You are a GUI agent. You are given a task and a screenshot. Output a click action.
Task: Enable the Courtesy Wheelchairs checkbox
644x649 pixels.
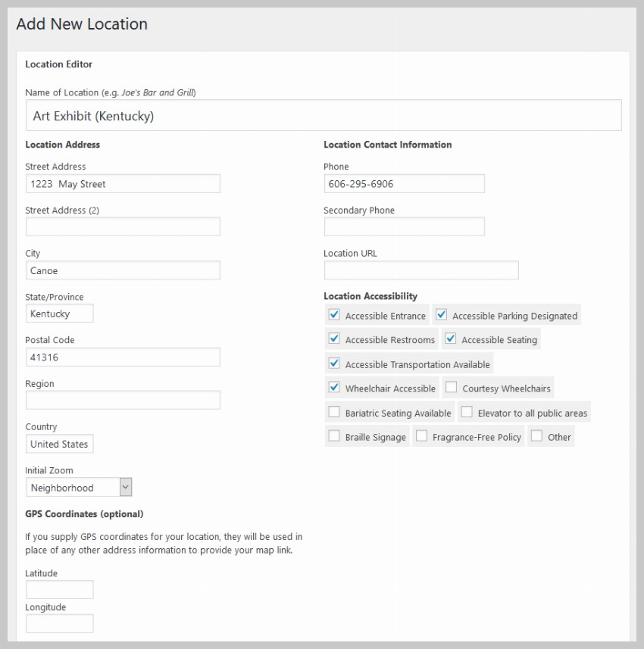[452, 388]
